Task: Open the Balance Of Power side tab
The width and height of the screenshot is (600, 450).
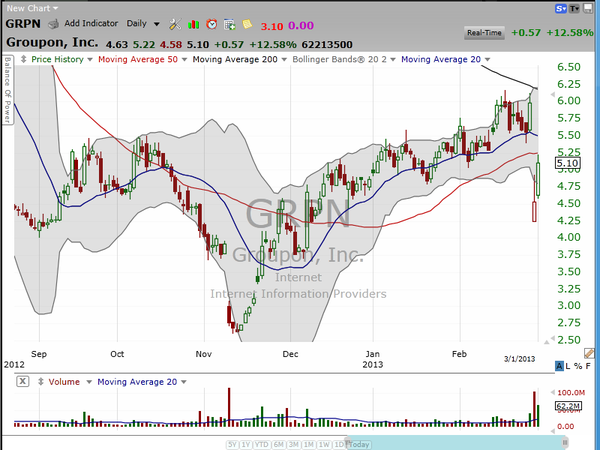Action: pyautogui.click(x=8, y=90)
